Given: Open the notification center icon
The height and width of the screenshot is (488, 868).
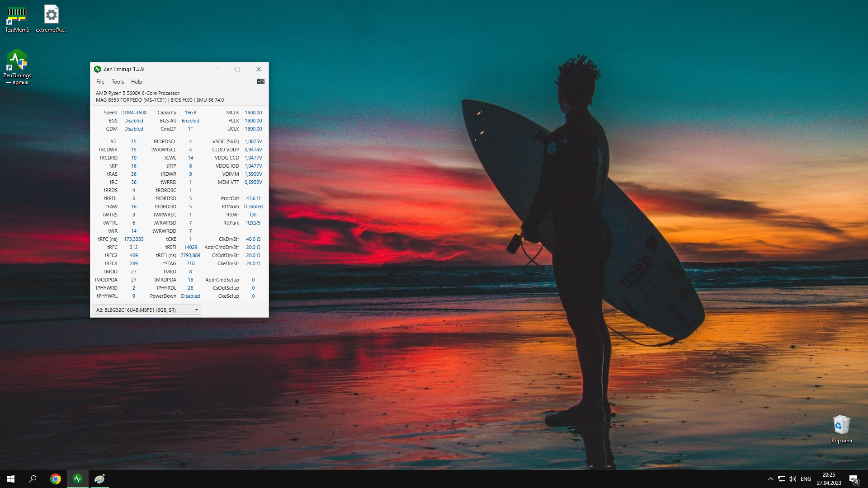Looking at the screenshot, I should (854, 479).
